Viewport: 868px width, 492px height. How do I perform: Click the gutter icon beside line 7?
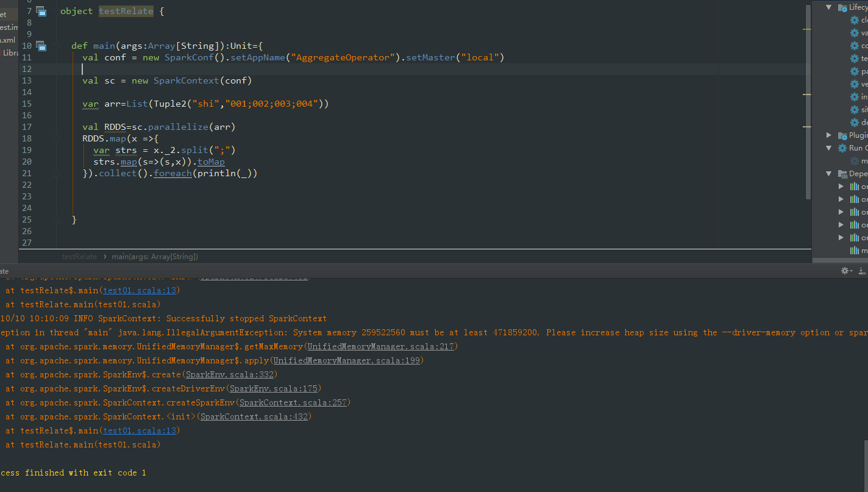(x=41, y=11)
